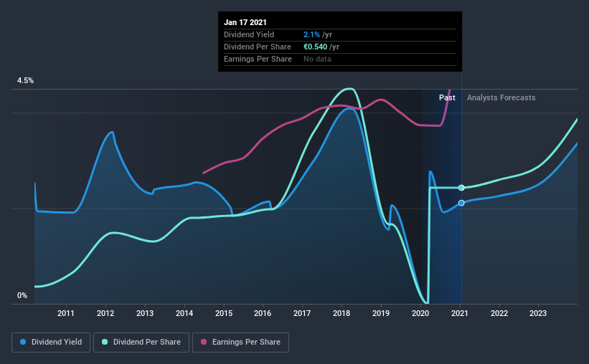
Task: Click the No data earnings value
Action: pyautogui.click(x=317, y=59)
